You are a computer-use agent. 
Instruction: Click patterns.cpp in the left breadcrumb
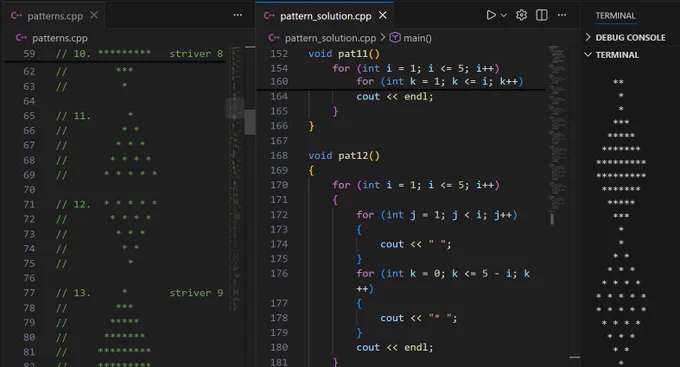tap(59, 38)
